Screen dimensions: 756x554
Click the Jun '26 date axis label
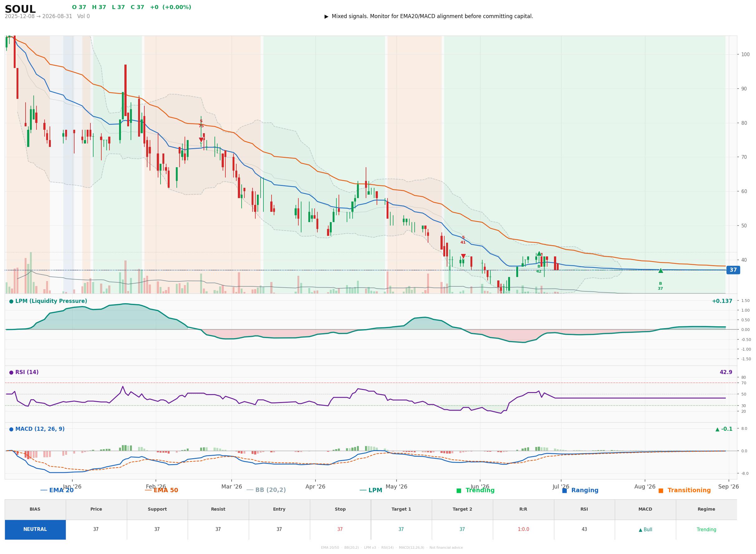(480, 487)
